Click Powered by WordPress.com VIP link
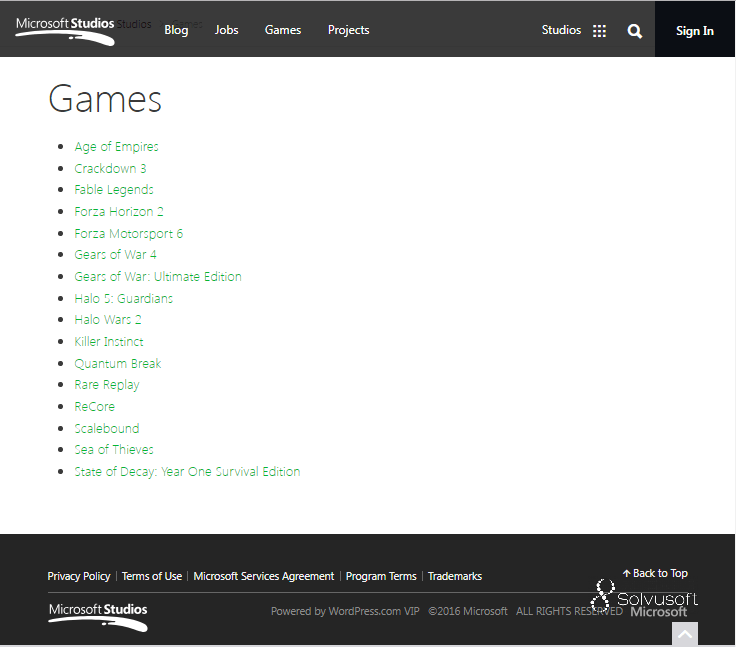This screenshot has height=647, width=736. tap(345, 611)
